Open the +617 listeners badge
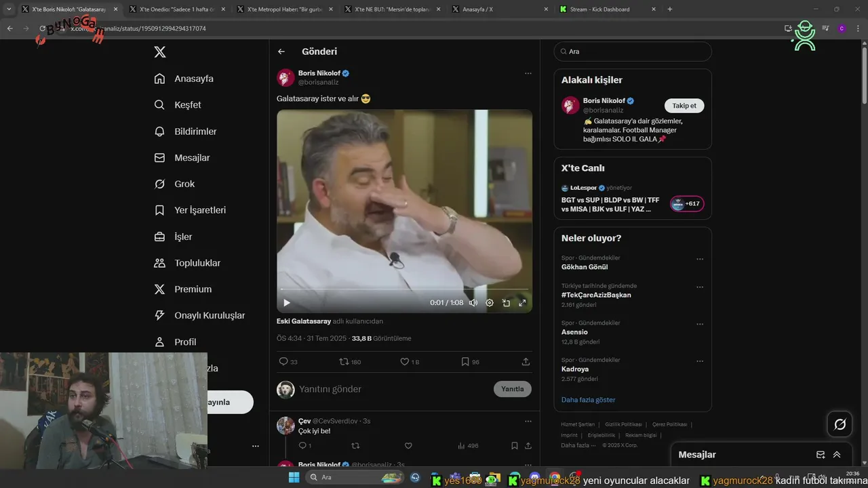This screenshot has height=488, width=868. pos(687,203)
